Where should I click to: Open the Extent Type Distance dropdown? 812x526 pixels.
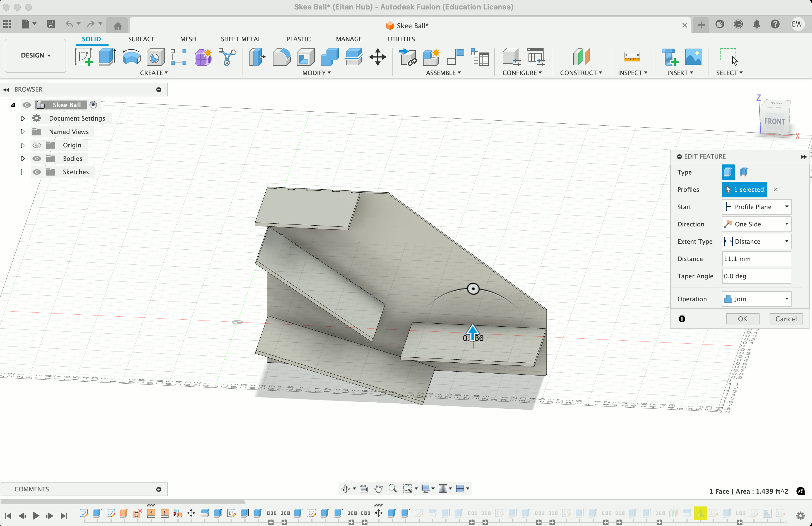click(x=756, y=242)
